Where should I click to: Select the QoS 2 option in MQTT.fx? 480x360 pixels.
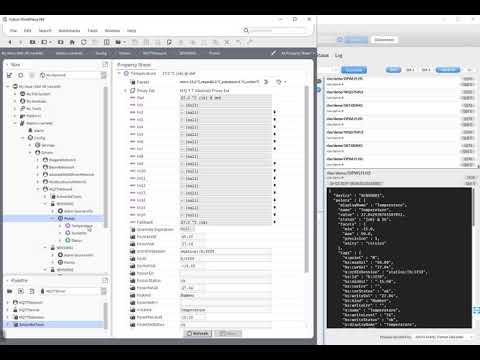point(426,70)
